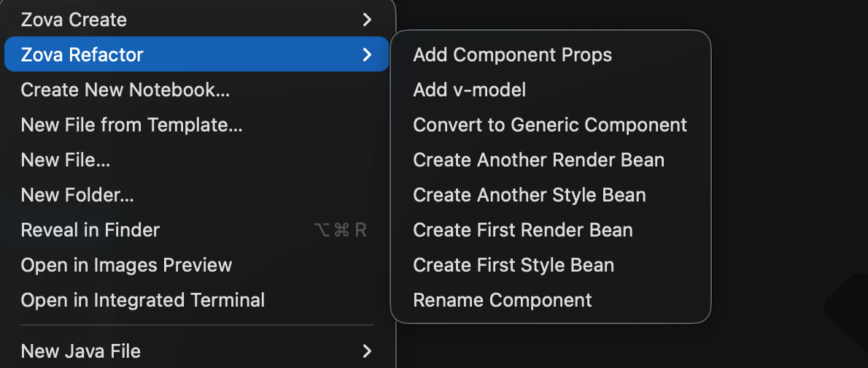Click Rename Component in submenu

[x=503, y=300]
